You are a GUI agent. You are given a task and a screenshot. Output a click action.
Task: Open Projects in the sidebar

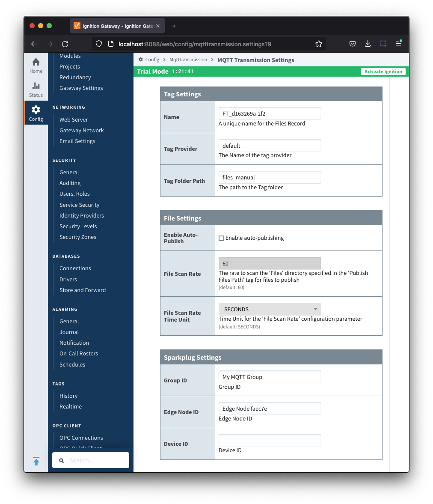70,66
